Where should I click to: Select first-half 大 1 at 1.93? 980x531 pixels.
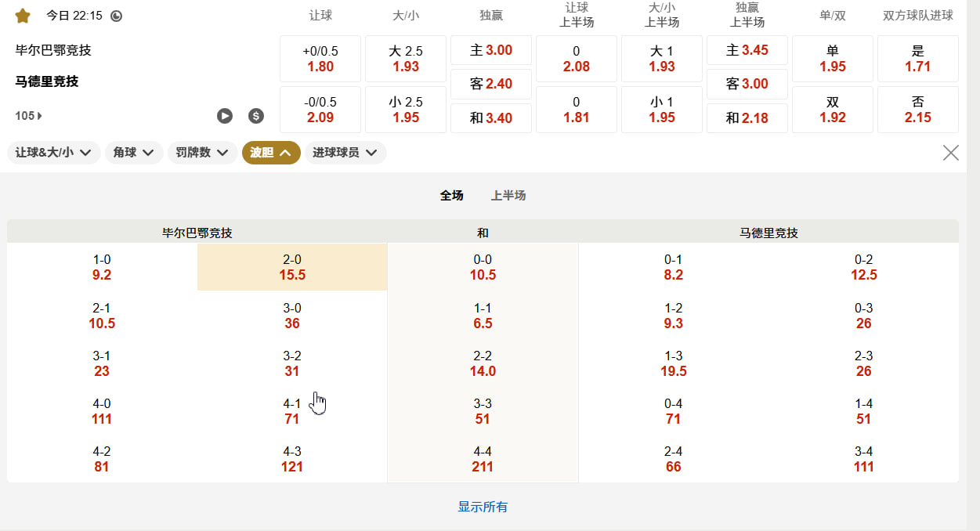coord(662,59)
